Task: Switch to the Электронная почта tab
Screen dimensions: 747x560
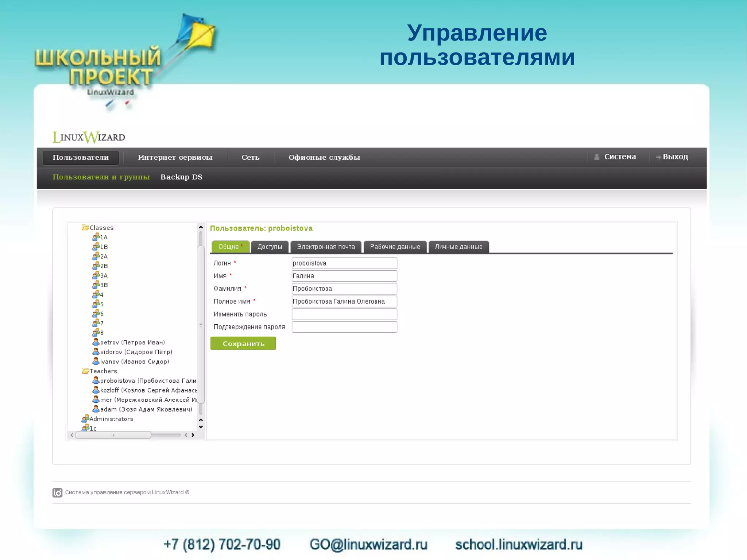Action: (326, 247)
